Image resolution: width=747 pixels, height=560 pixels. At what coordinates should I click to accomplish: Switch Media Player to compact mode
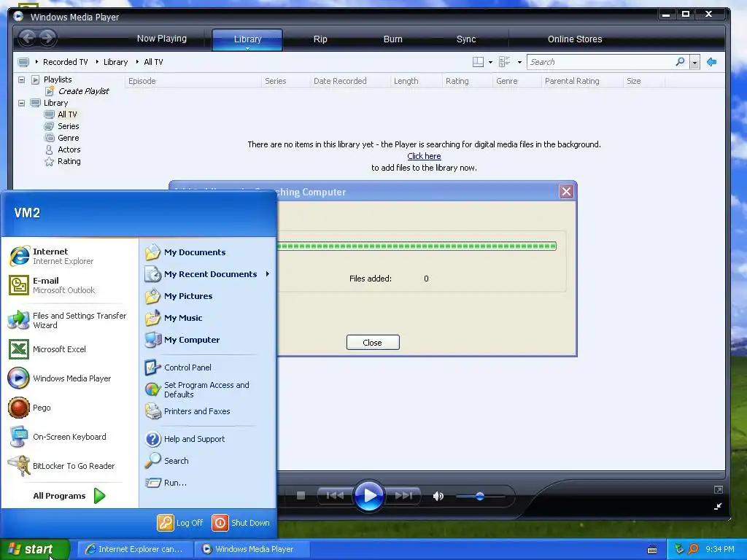tap(718, 506)
